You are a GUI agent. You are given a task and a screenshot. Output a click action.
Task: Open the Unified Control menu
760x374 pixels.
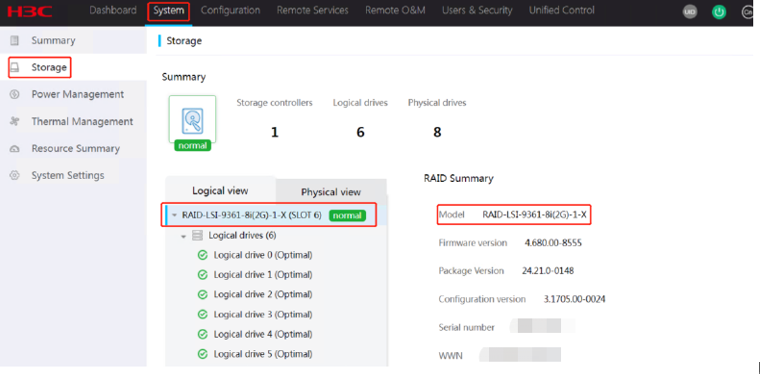coord(562,11)
